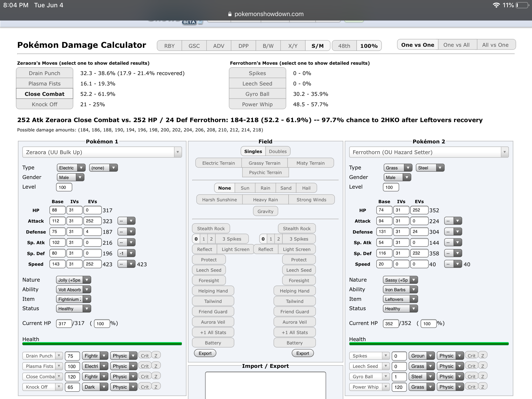Click Close Combat base power field

(72, 377)
